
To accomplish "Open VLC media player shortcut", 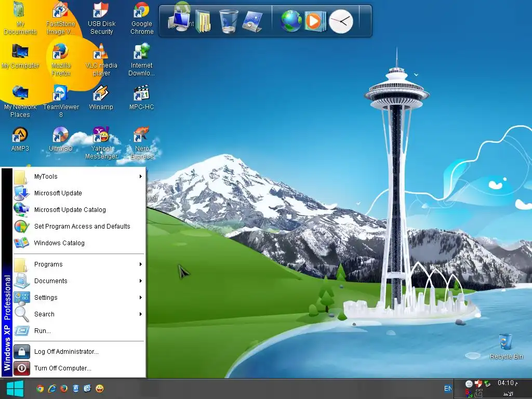I will (x=101, y=60).
